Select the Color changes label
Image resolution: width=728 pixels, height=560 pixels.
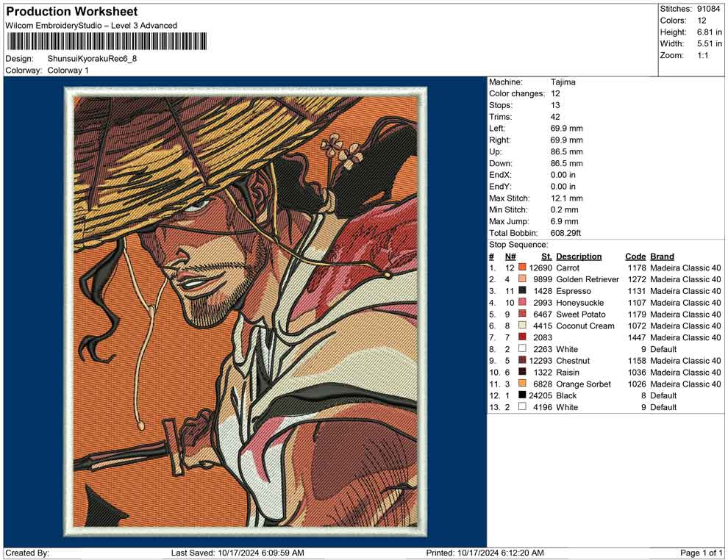(x=517, y=94)
